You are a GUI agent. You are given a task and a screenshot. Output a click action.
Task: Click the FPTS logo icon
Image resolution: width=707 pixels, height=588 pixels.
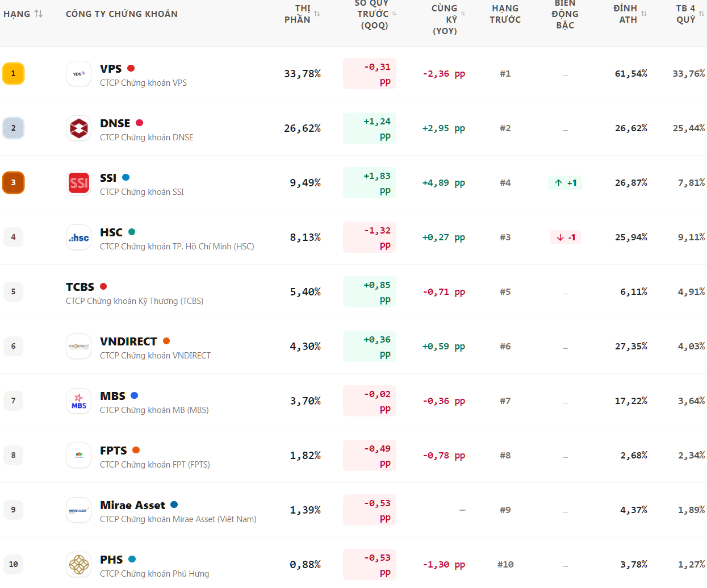point(78,456)
